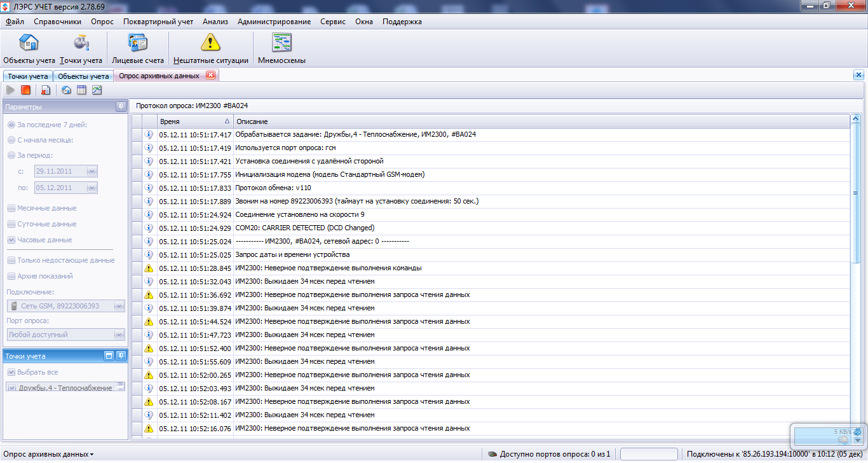868x463 pixels.
Task: Close the document area with right X
Action: (858, 75)
